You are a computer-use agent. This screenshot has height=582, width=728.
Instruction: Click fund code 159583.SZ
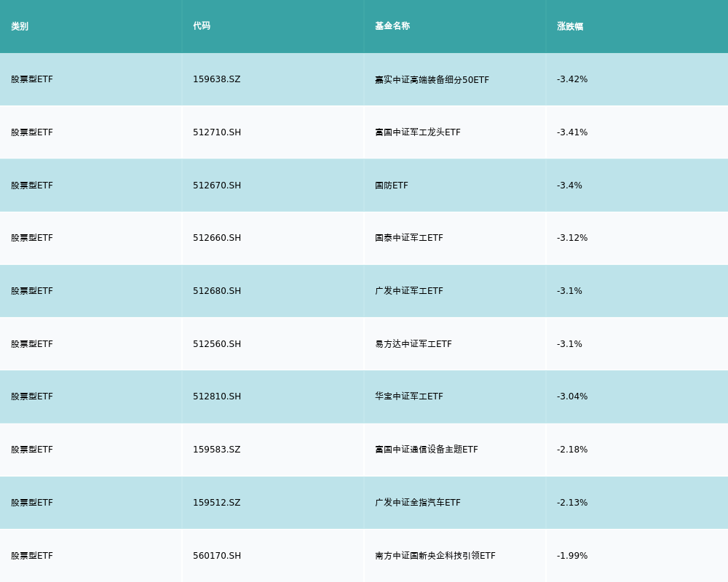(216, 450)
